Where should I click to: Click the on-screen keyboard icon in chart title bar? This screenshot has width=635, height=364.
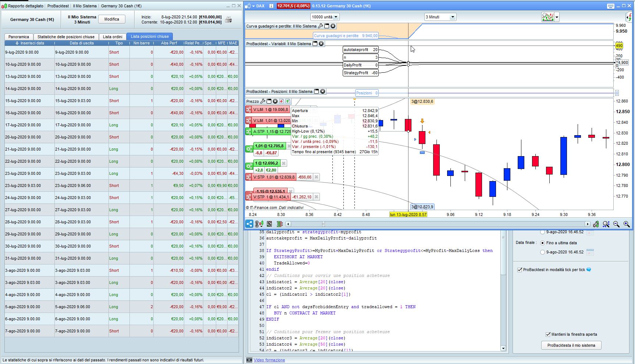click(610, 6)
